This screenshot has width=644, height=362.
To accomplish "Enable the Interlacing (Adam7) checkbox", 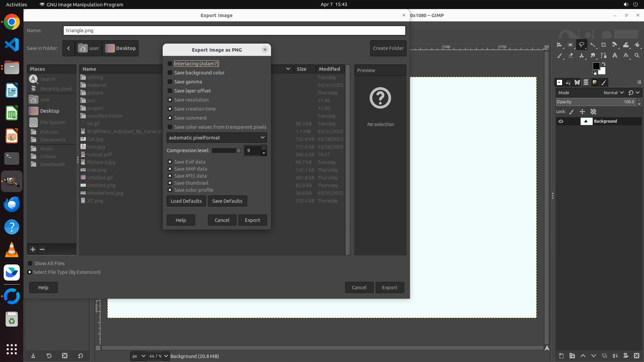I will (x=170, y=64).
